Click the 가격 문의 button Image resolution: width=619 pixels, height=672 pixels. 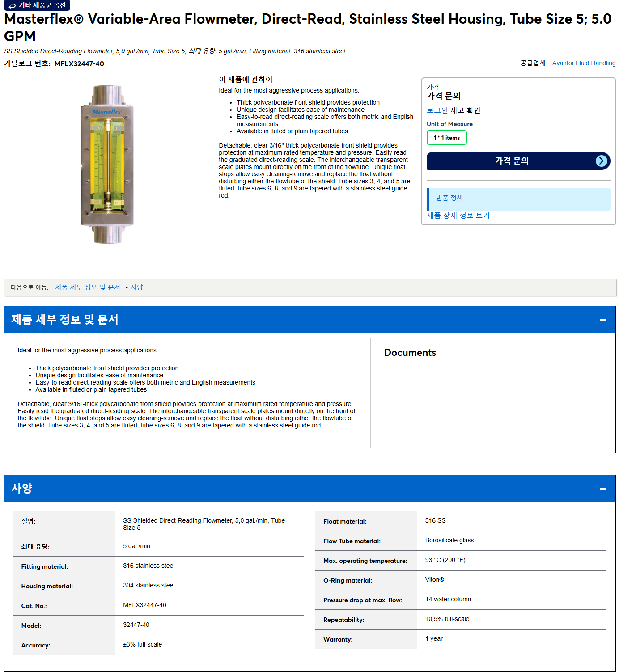click(x=518, y=161)
